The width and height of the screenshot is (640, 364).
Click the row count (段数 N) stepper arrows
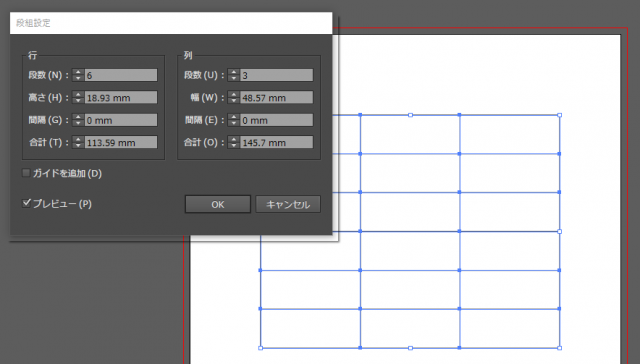78,75
